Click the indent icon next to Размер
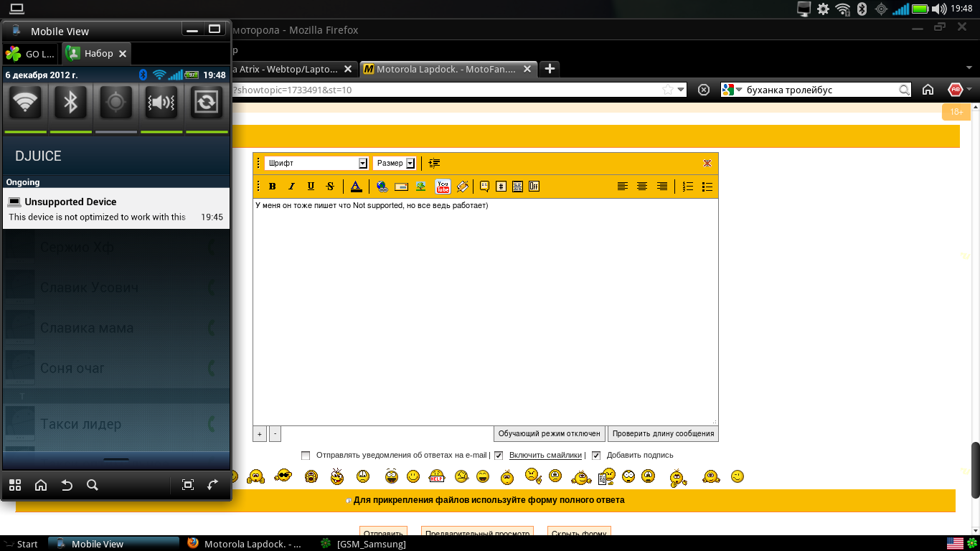The height and width of the screenshot is (551, 980). [435, 164]
